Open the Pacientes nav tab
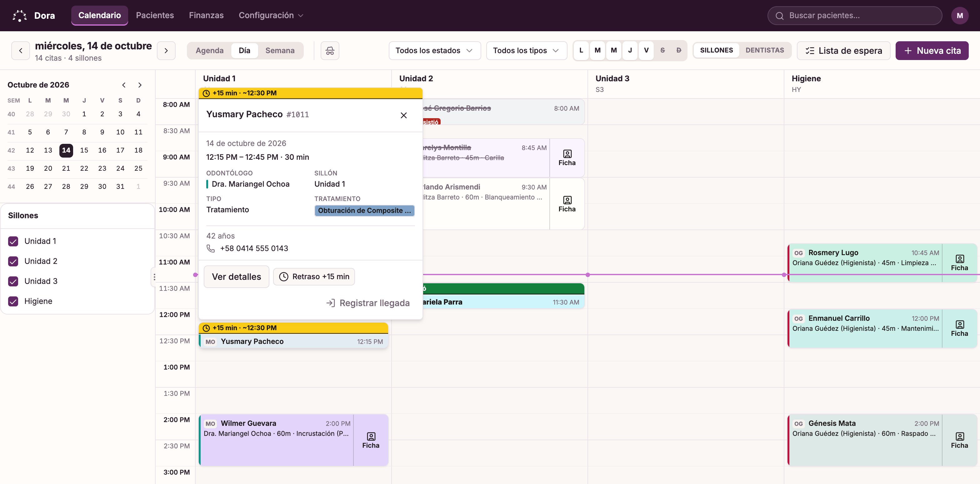 pyautogui.click(x=155, y=16)
